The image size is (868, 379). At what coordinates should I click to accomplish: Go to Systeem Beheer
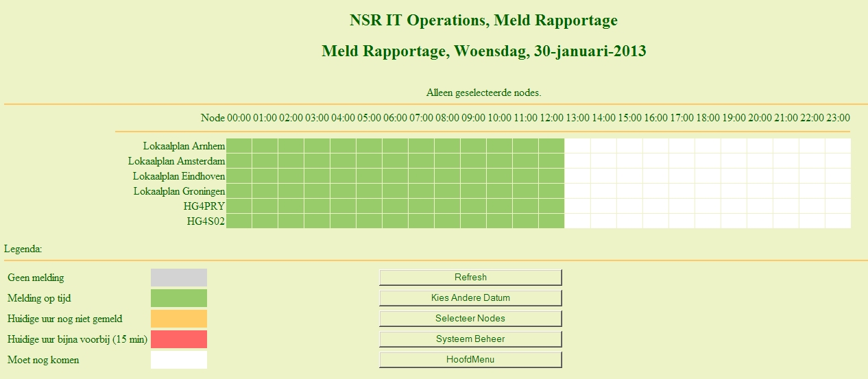pos(470,339)
